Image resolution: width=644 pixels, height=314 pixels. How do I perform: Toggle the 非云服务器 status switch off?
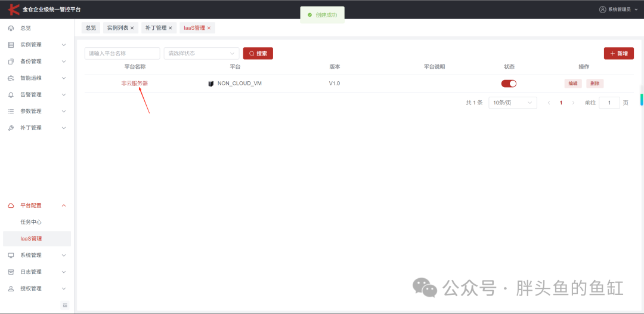pyautogui.click(x=509, y=84)
